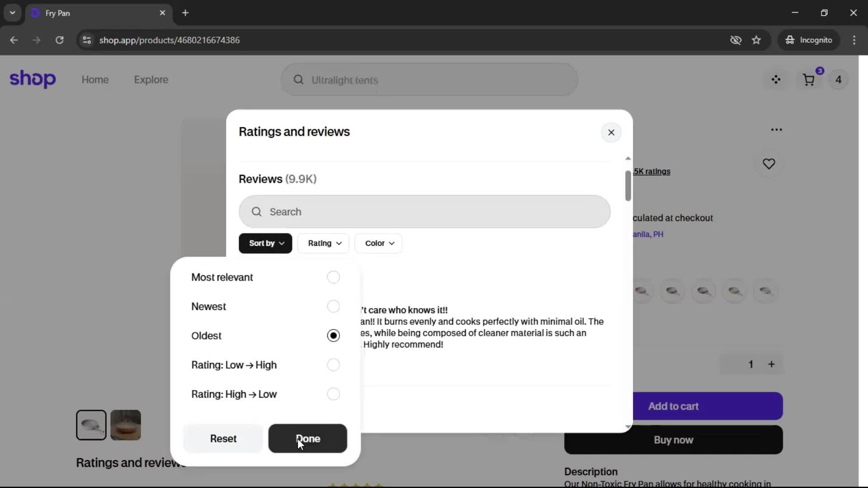This screenshot has width=868, height=488.
Task: Increase quantity with the plus button
Action: pos(771,364)
